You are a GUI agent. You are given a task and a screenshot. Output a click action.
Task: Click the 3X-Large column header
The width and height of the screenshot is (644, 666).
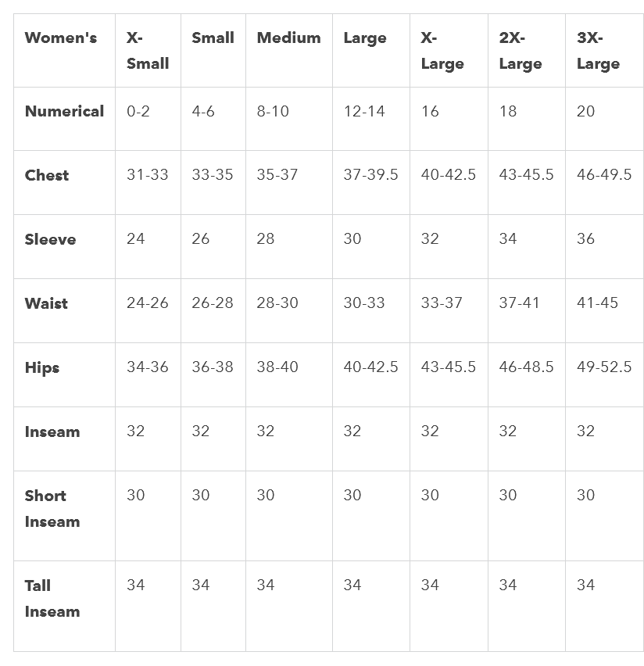tap(604, 51)
